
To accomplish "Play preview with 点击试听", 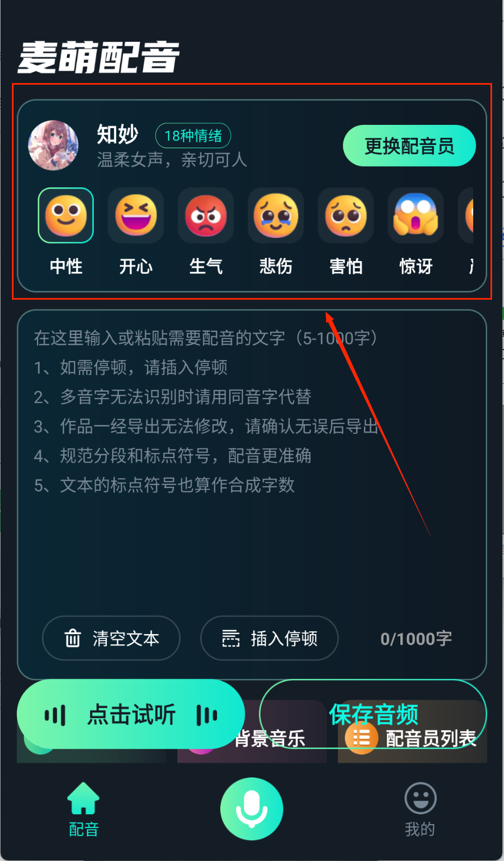I will click(x=131, y=714).
